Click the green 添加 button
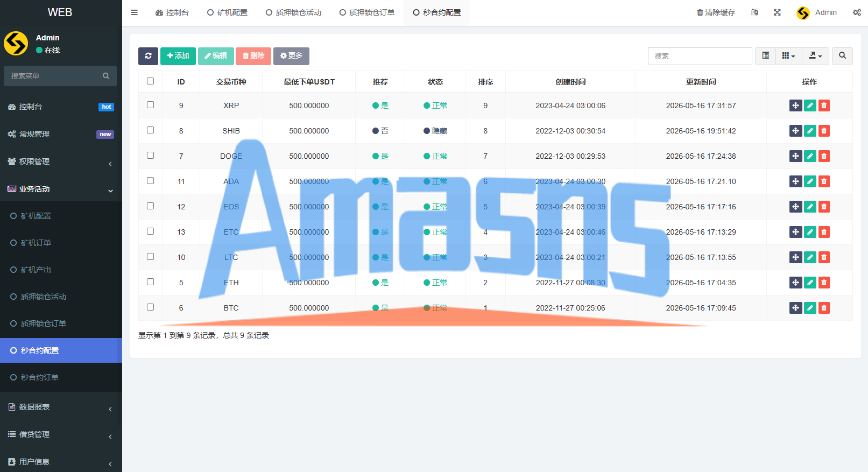Viewport: 868px width, 472px height. click(x=178, y=56)
